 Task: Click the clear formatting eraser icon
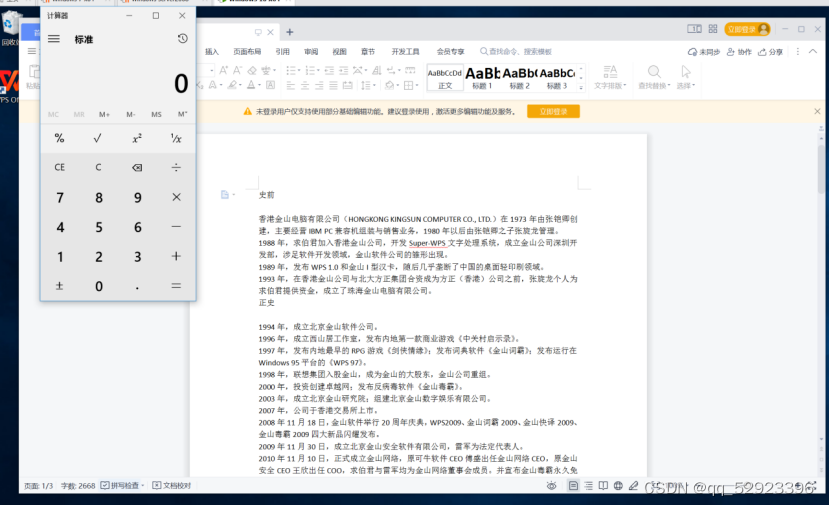252,70
